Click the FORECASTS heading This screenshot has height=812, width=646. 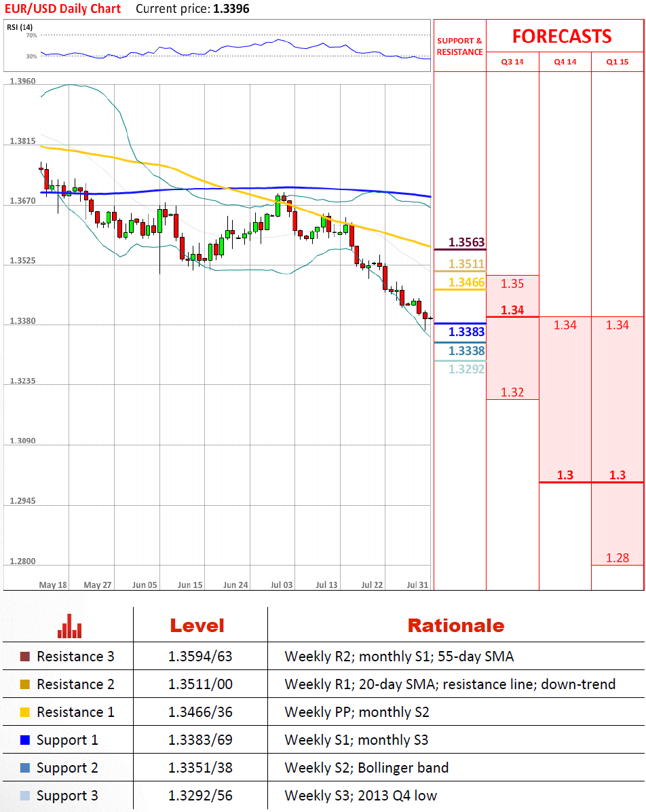561,36
